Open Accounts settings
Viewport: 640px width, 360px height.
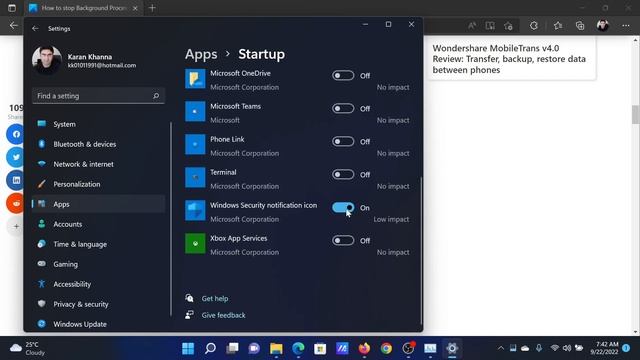(x=98, y=224)
